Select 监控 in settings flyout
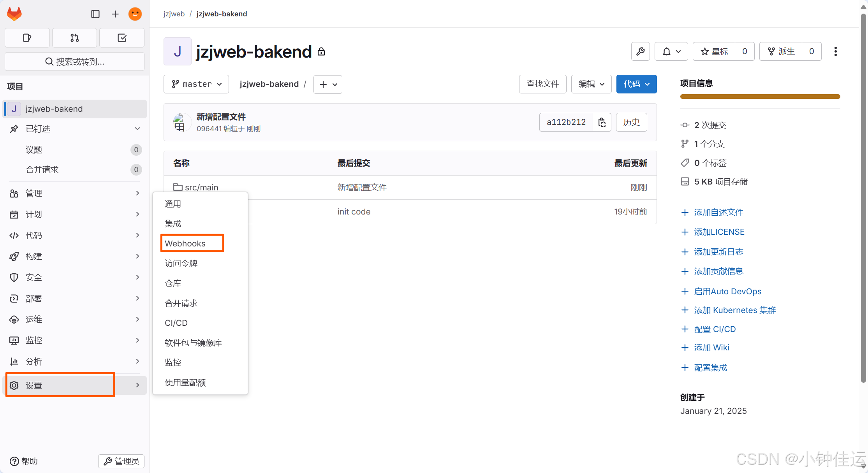 [200, 362]
